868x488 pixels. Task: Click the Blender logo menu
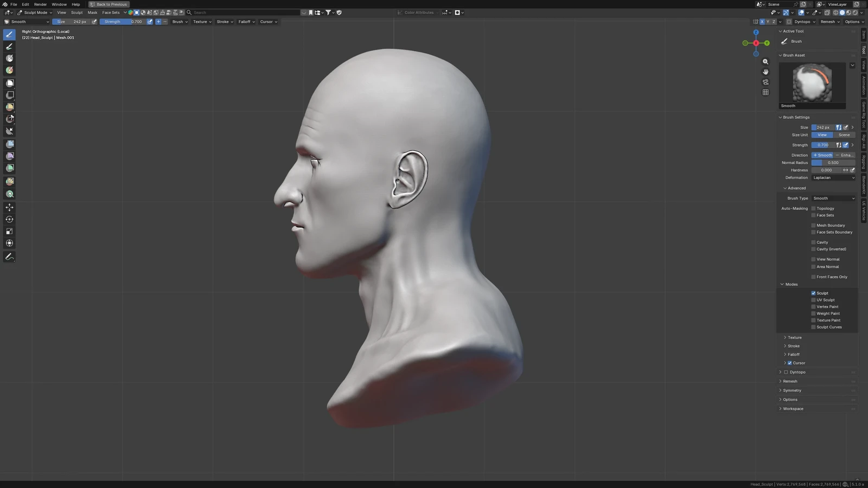(x=5, y=4)
